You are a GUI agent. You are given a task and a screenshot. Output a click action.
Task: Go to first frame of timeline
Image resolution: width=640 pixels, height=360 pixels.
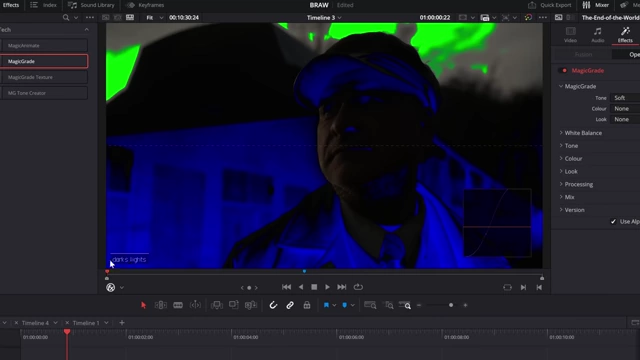[x=287, y=287]
